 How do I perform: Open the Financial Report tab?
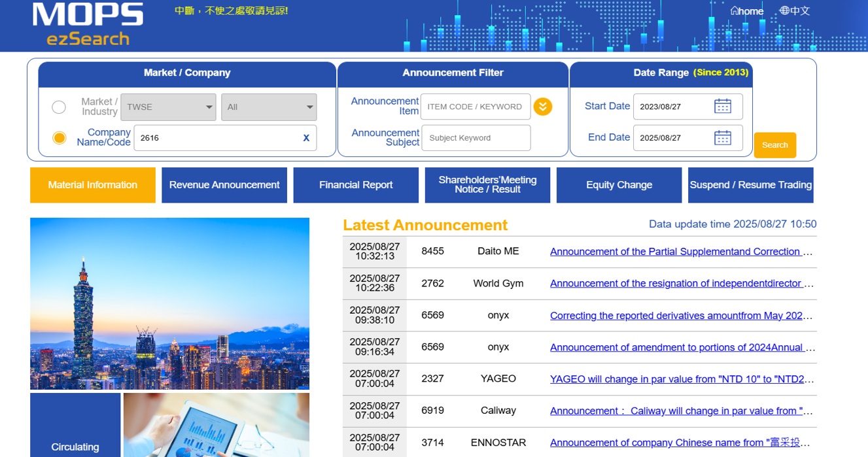click(356, 185)
